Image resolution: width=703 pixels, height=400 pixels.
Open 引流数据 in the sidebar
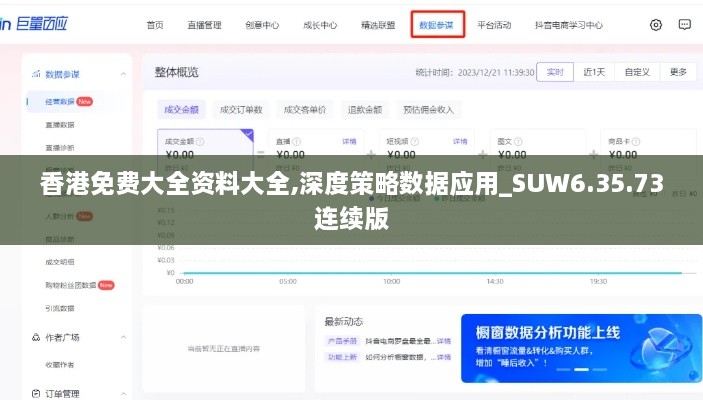pos(60,308)
